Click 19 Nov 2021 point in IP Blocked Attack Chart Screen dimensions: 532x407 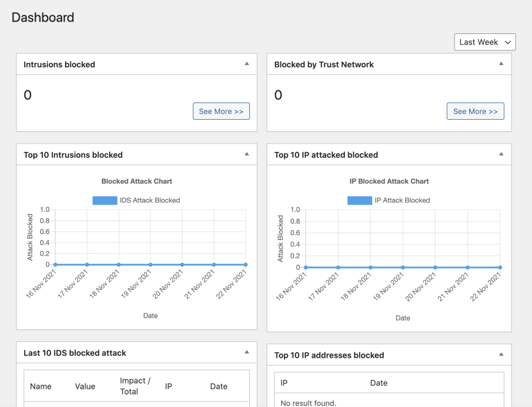(x=403, y=267)
